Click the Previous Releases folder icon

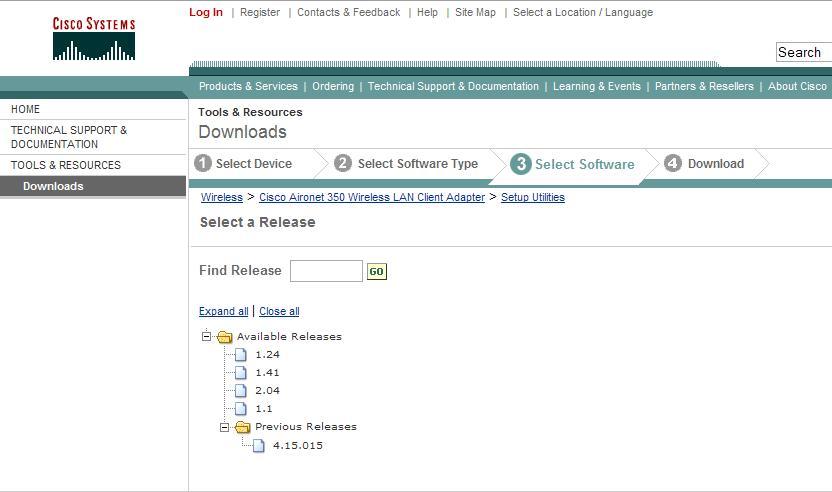click(x=242, y=427)
